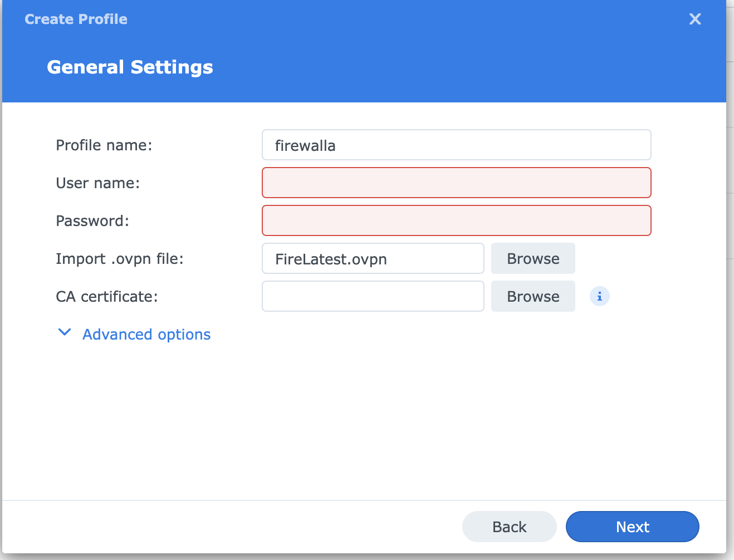The width and height of the screenshot is (734, 560).
Task: Click the General Settings heading
Action: [130, 67]
